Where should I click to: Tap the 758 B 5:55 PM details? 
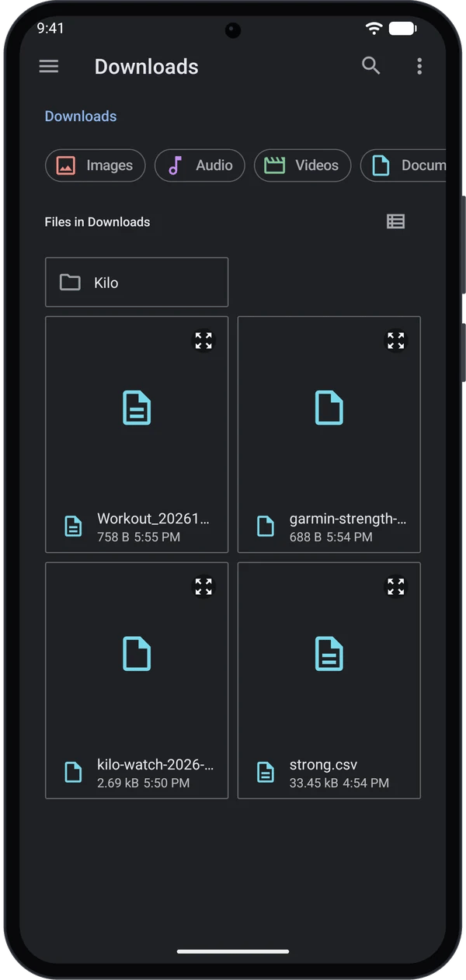pyautogui.click(x=138, y=537)
